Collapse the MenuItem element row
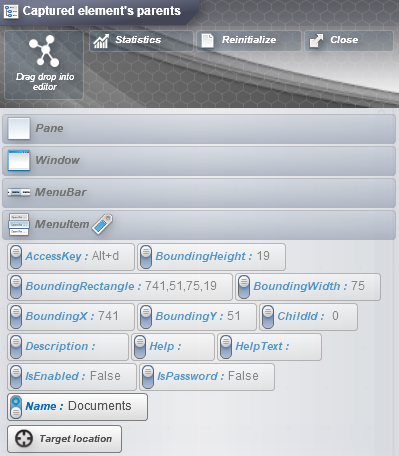 199,225
